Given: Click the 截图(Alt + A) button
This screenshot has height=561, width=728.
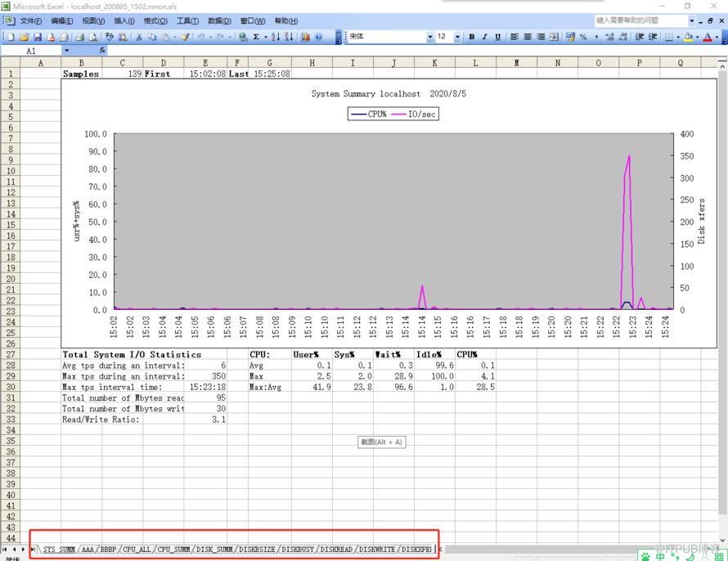Looking at the screenshot, I should coord(382,442).
